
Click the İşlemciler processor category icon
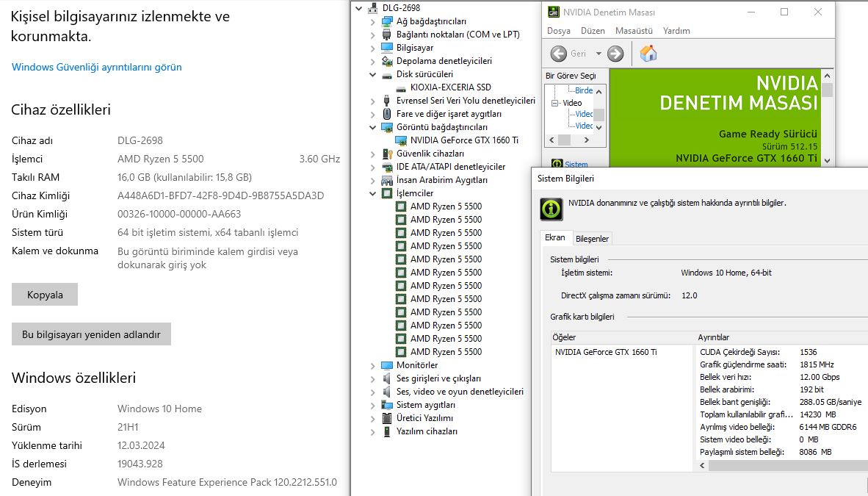pyautogui.click(x=387, y=193)
